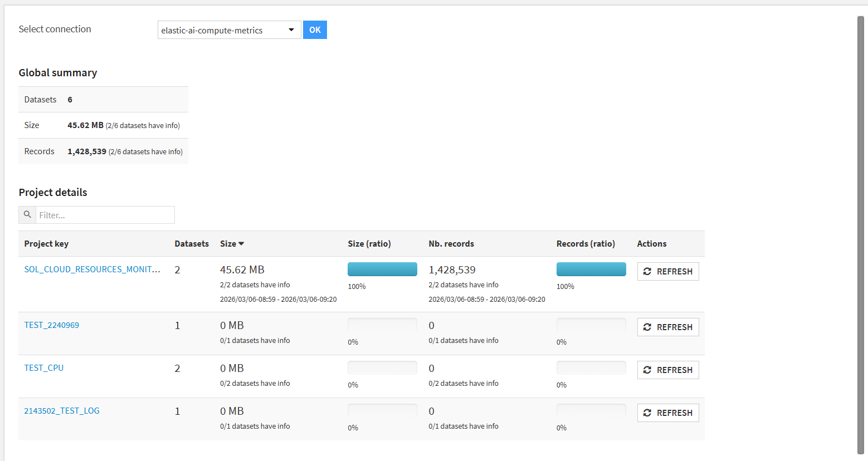Sort table by Project key header
The height and width of the screenshot is (461, 868).
point(46,244)
